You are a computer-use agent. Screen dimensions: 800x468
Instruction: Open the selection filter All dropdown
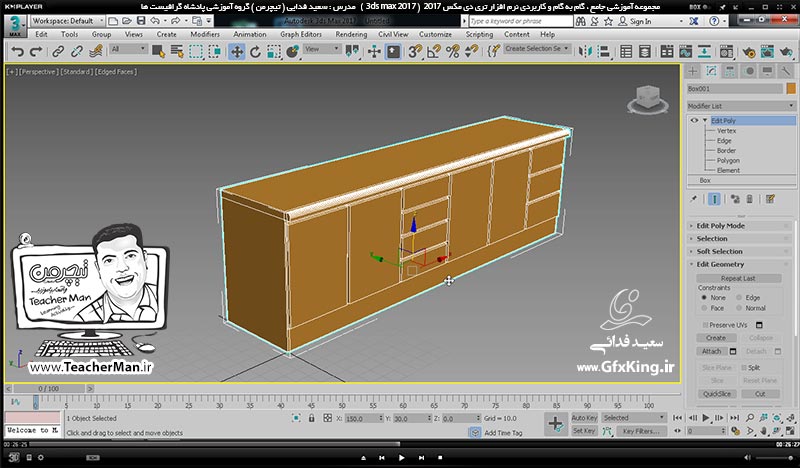[129, 49]
